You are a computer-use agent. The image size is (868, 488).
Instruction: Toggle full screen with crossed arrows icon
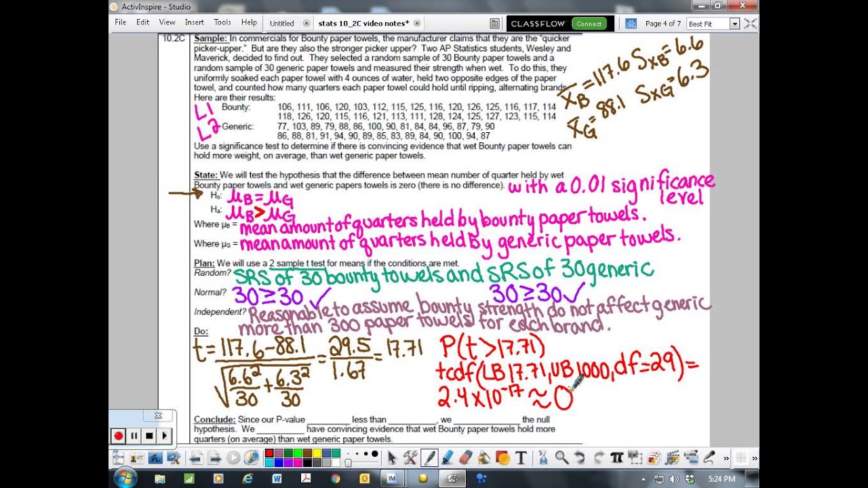pyautogui.click(x=750, y=23)
